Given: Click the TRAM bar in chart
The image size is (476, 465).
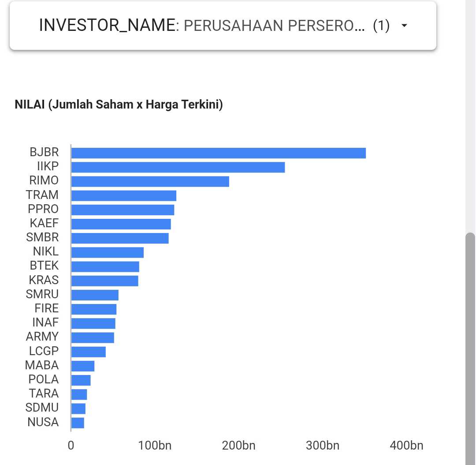Looking at the screenshot, I should [x=123, y=195].
